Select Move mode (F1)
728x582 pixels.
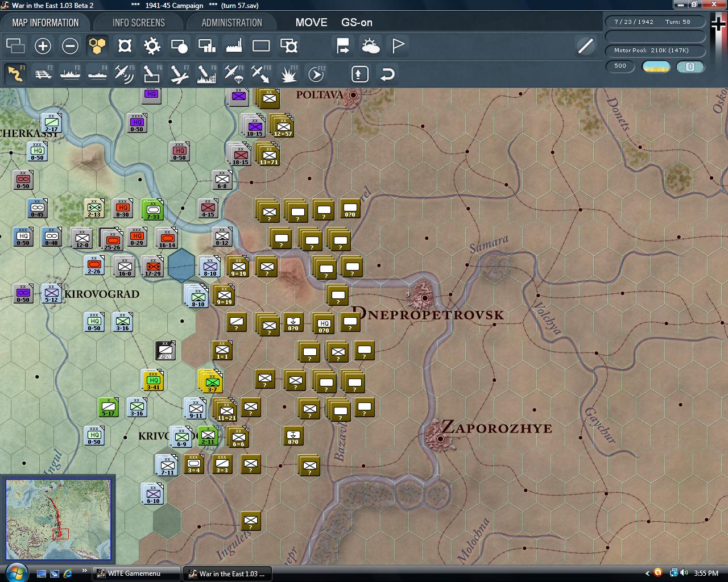[x=15, y=74]
